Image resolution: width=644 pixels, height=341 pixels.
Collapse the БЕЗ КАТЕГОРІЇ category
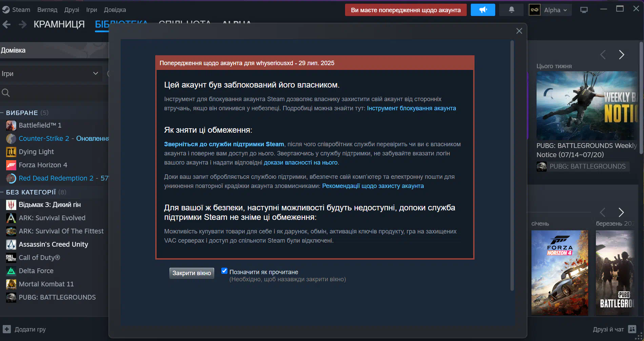[x=2, y=192]
